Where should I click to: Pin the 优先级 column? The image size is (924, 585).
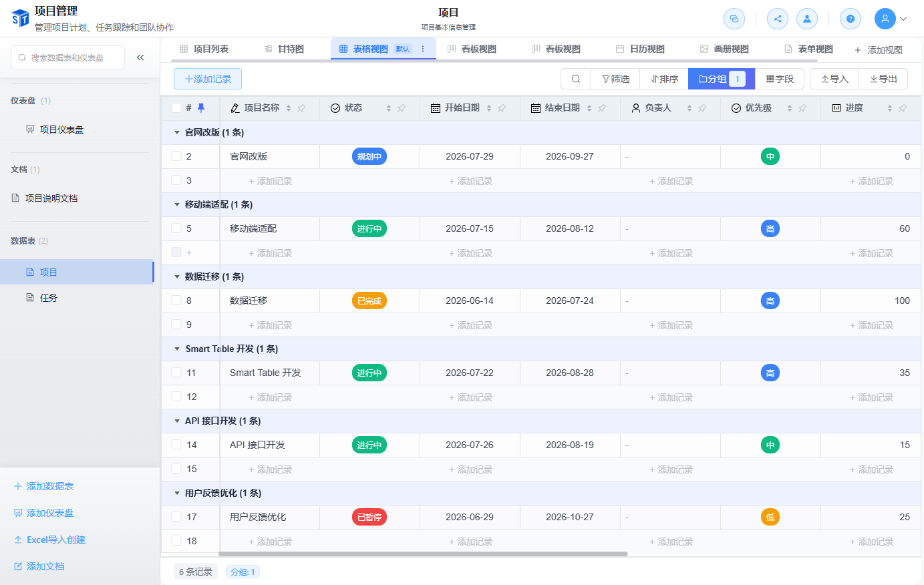(802, 108)
